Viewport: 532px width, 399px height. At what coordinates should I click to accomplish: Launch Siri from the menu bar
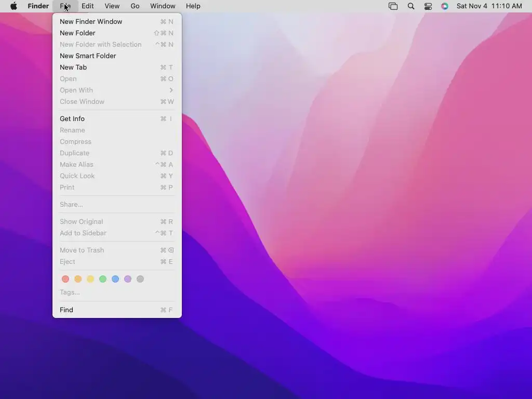pos(445,6)
